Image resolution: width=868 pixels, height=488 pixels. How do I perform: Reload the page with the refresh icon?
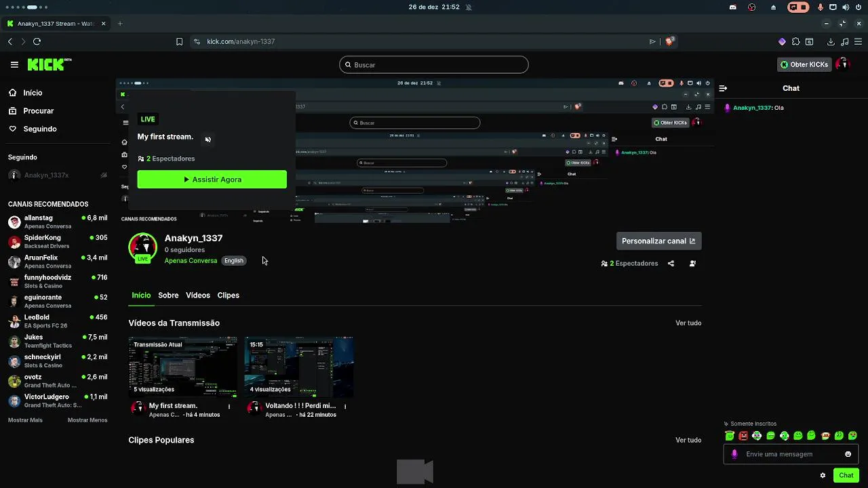pyautogui.click(x=37, y=41)
